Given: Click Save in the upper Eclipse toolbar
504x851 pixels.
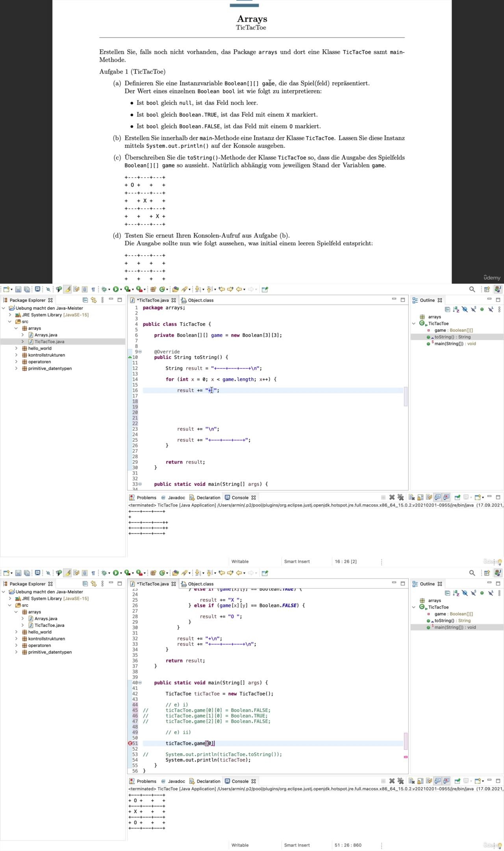Looking at the screenshot, I should pos(18,289).
